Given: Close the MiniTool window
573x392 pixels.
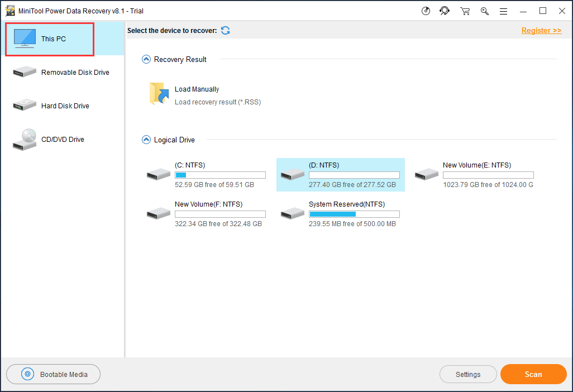Looking at the screenshot, I should 562,11.
